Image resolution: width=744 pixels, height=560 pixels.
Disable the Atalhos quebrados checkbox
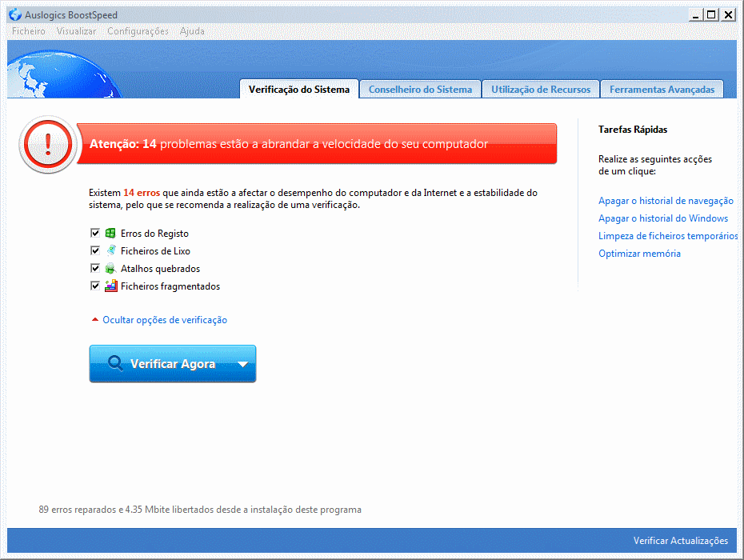[95, 269]
